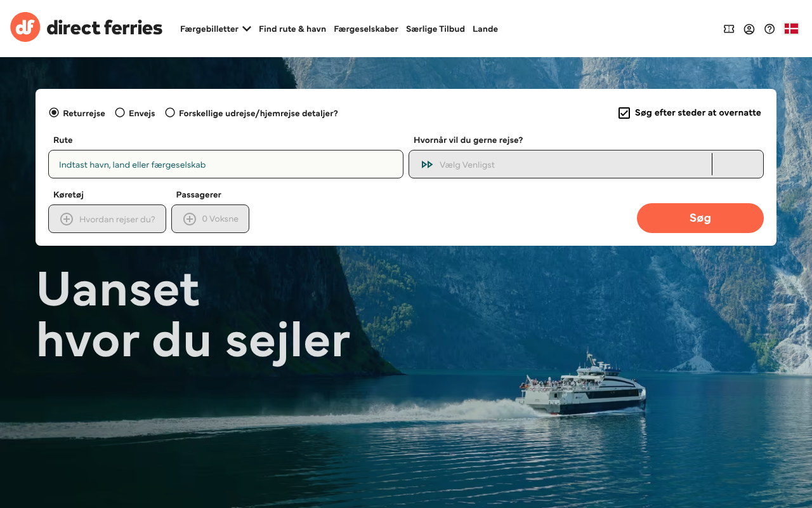Screen dimensions: 812x508
Task: Toggle Søg efter steder at overnatte checkbox
Action: coord(624,113)
